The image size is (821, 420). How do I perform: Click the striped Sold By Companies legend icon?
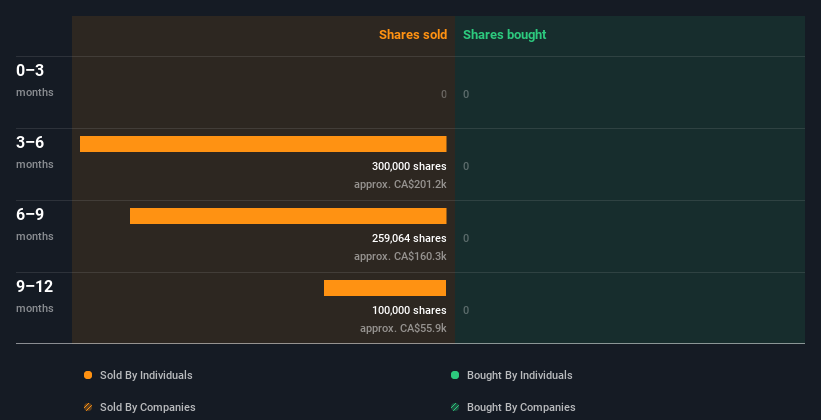click(88, 407)
